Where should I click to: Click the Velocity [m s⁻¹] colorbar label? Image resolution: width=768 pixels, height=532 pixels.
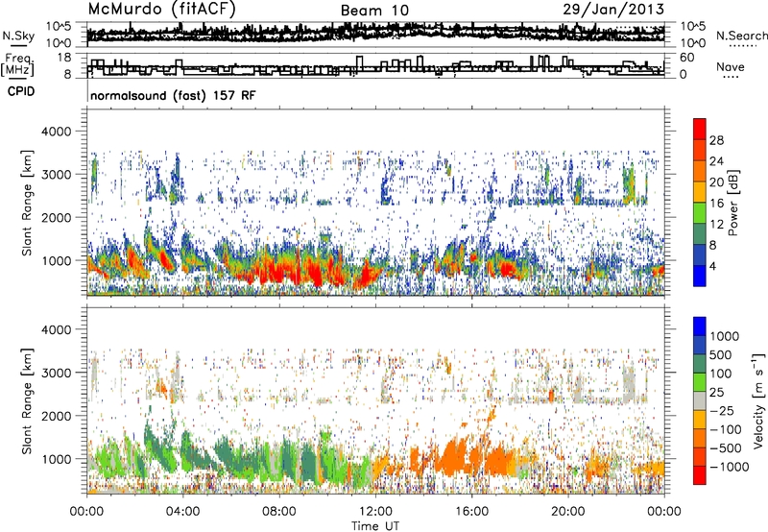pos(758,400)
